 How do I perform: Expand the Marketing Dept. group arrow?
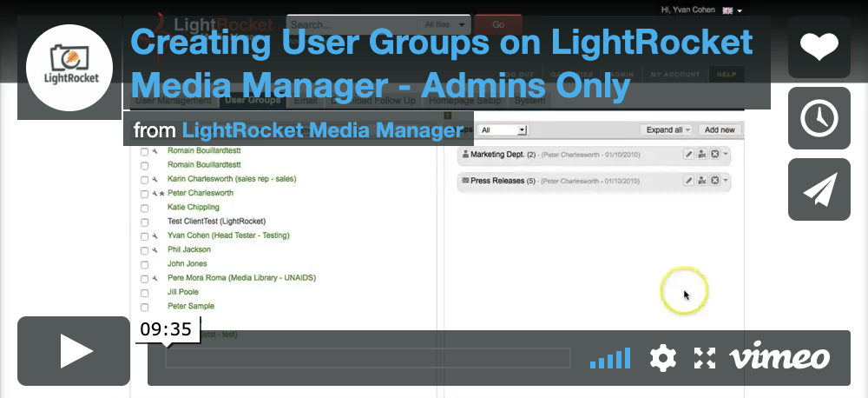(x=725, y=155)
